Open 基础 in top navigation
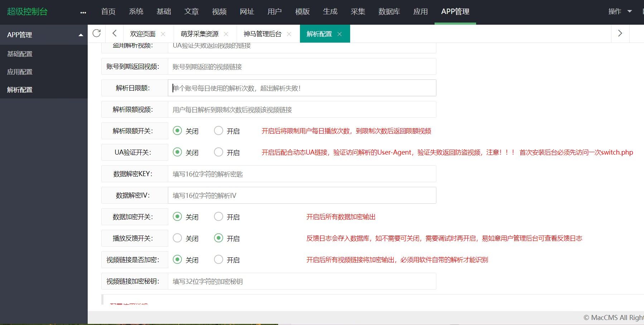The image size is (644, 325). pyautogui.click(x=164, y=11)
